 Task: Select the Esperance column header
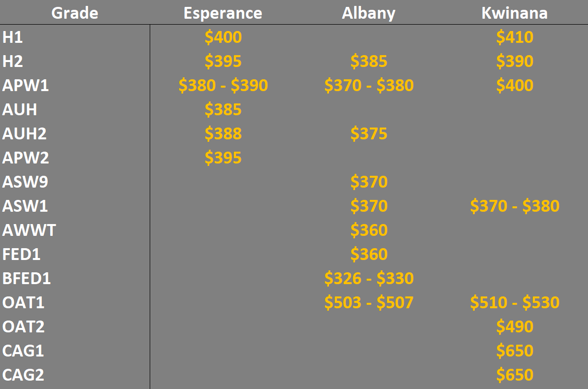pyautogui.click(x=223, y=13)
